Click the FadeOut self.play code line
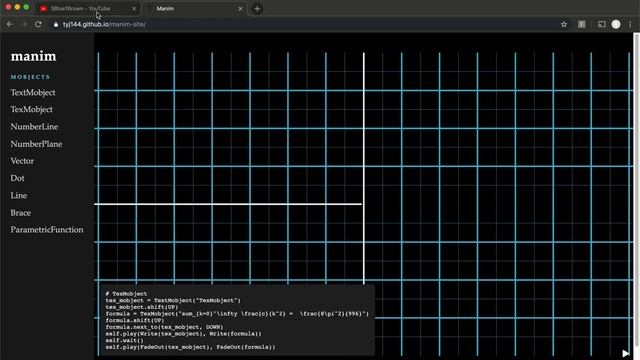 [190, 347]
